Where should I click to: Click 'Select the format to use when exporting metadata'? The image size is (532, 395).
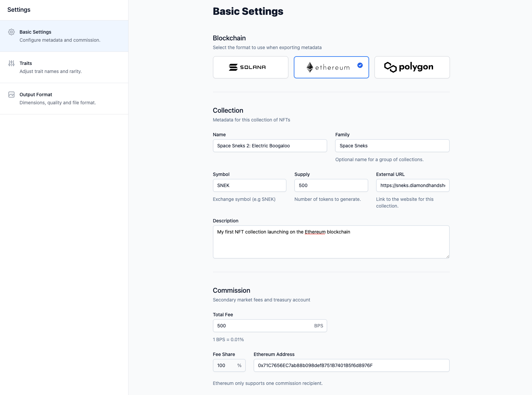click(x=267, y=47)
